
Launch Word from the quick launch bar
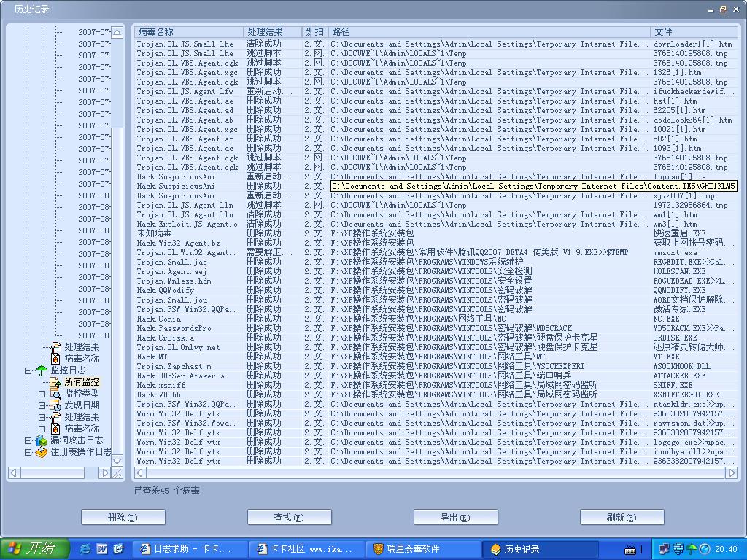102,549
